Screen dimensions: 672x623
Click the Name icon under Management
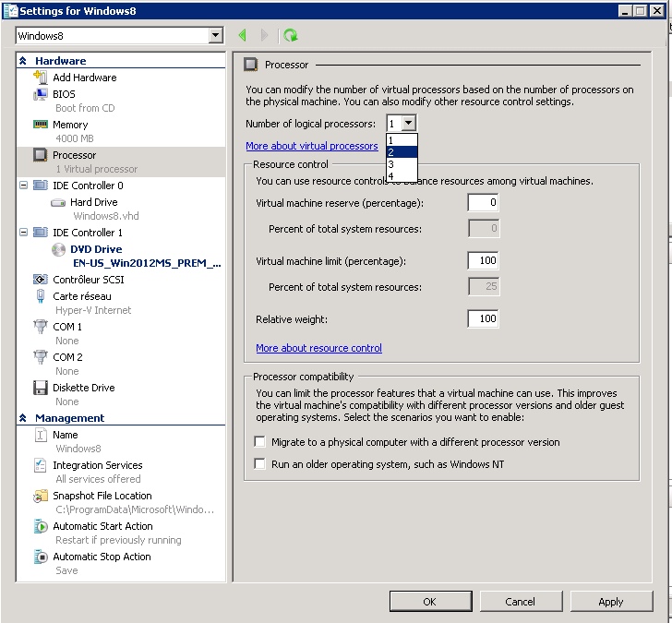click(x=41, y=435)
